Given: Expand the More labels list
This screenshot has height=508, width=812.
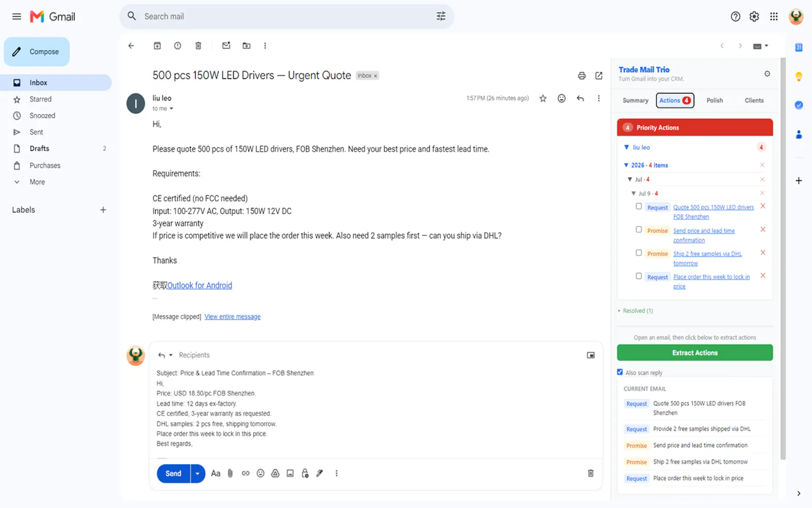Looking at the screenshot, I should [37, 182].
